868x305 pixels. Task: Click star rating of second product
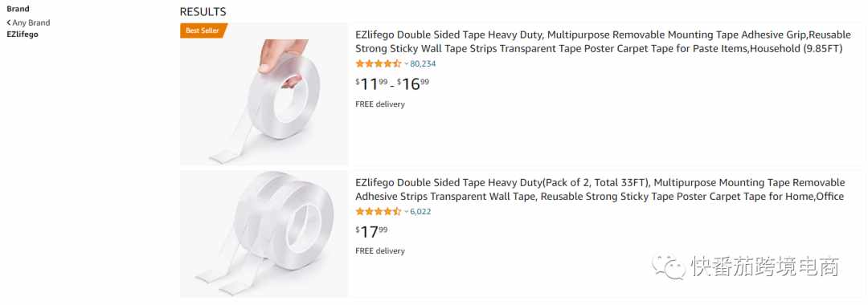click(x=378, y=211)
